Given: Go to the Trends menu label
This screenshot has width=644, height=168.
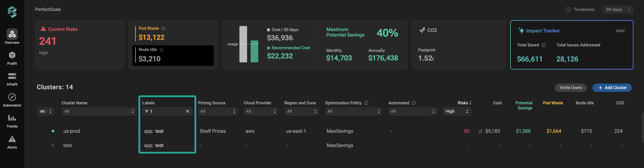Looking at the screenshot, I should coord(12,126).
